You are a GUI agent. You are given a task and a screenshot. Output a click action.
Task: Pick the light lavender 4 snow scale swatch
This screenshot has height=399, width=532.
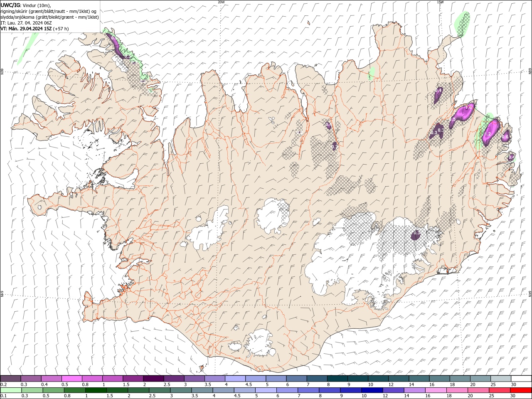tap(235, 379)
